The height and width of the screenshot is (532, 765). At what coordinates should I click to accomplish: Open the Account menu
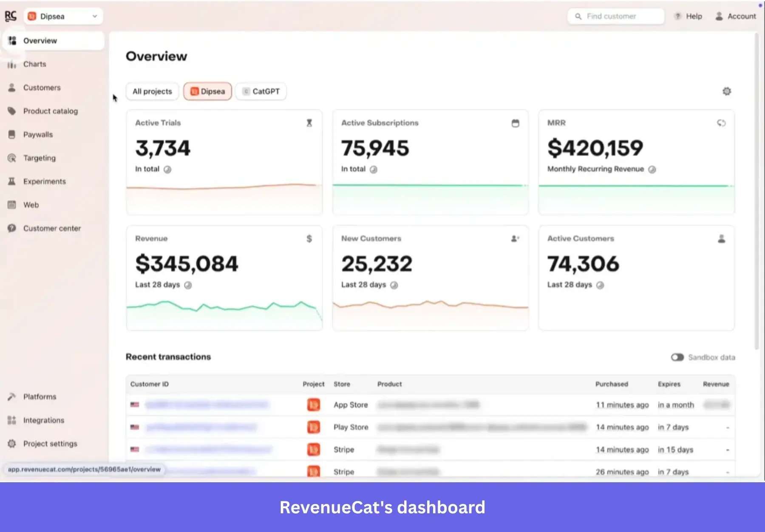pos(736,16)
